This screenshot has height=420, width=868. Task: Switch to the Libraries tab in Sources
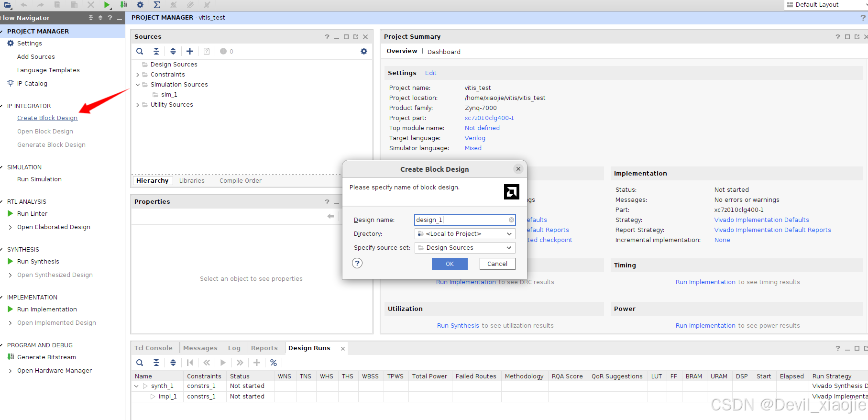coord(192,180)
